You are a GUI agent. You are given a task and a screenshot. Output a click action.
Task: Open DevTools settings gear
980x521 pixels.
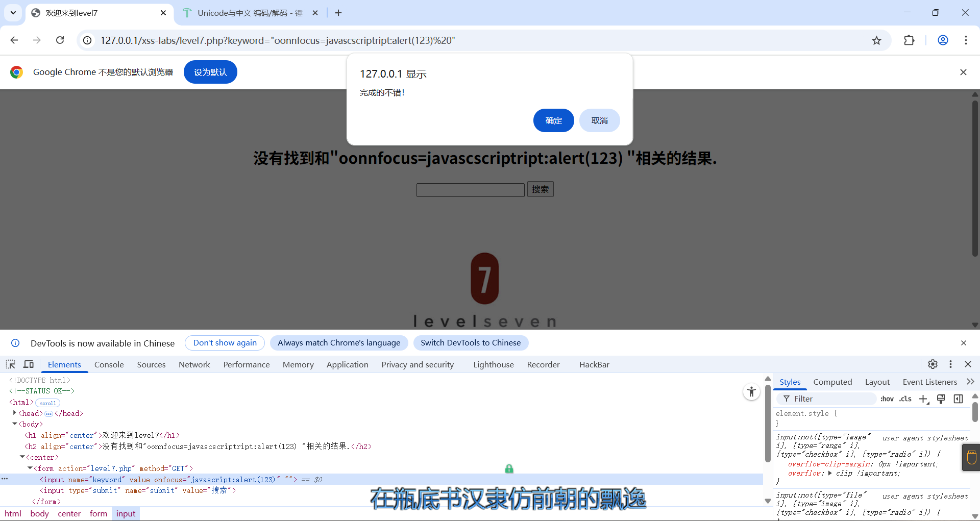coord(933,364)
